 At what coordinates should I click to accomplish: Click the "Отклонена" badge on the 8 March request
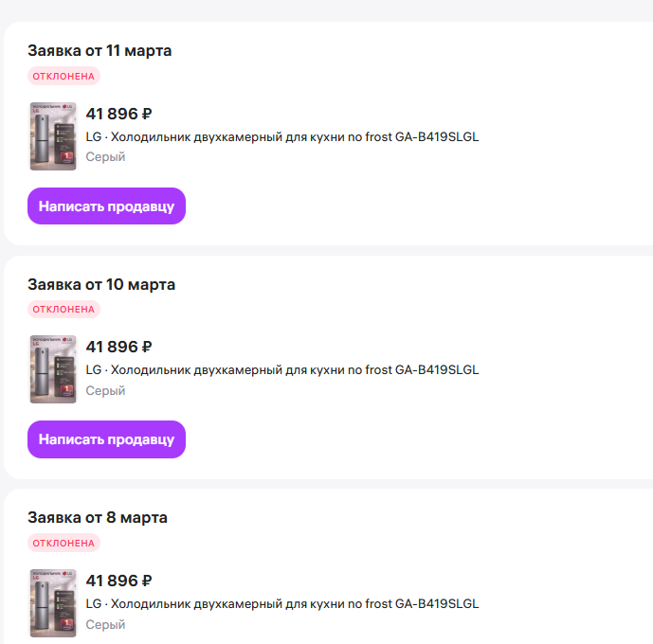click(x=63, y=543)
